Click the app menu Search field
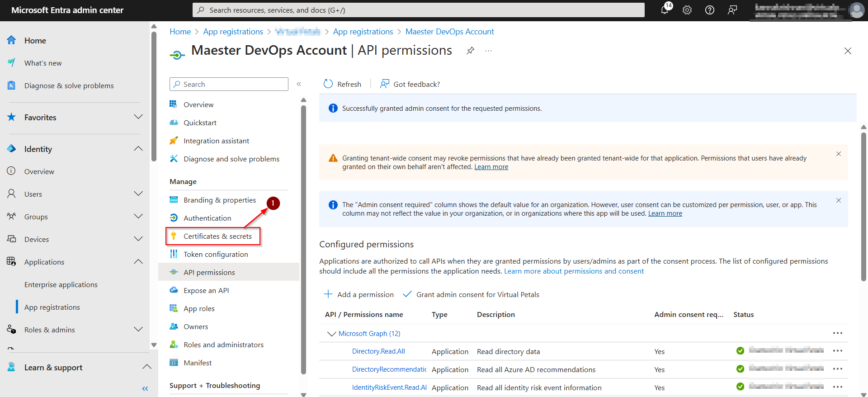The height and width of the screenshot is (397, 868). coord(229,84)
